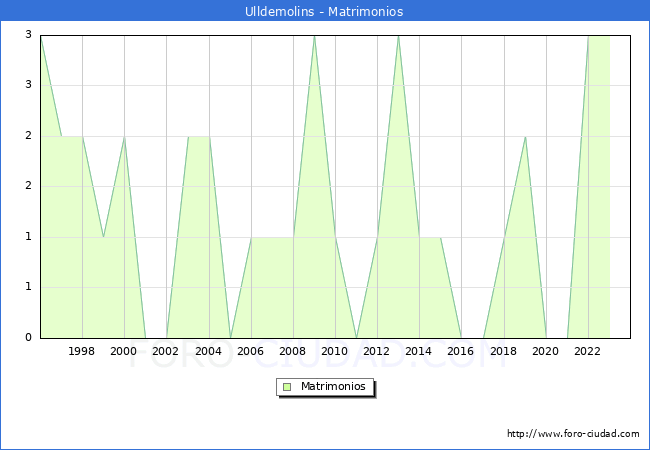Image resolution: width=650 pixels, height=450 pixels.
Task: Select the 2014 x-axis label
Action: point(419,352)
